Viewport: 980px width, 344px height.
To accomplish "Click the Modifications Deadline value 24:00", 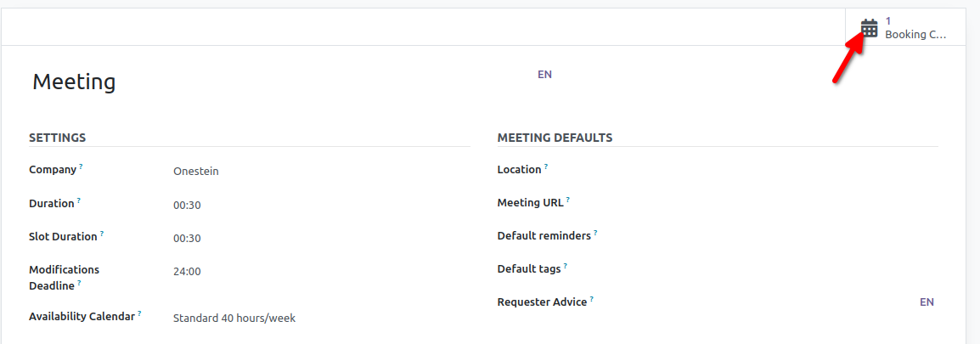I will click(x=188, y=272).
